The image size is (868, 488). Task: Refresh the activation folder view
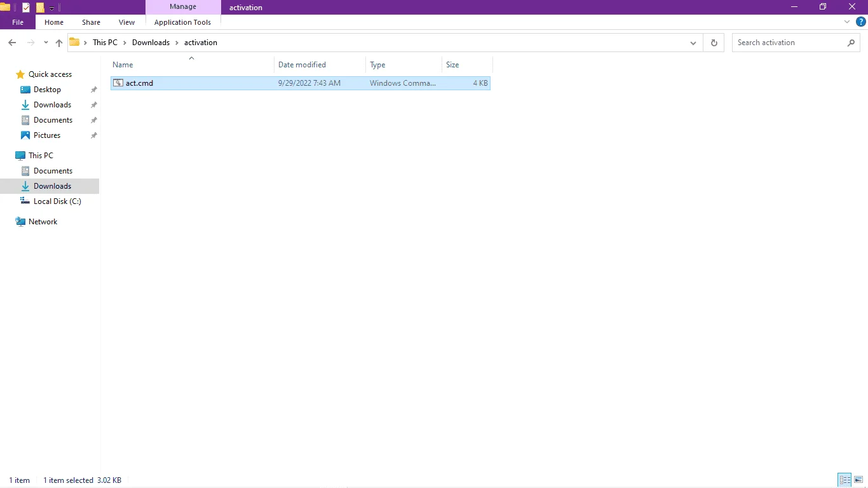[x=714, y=43]
